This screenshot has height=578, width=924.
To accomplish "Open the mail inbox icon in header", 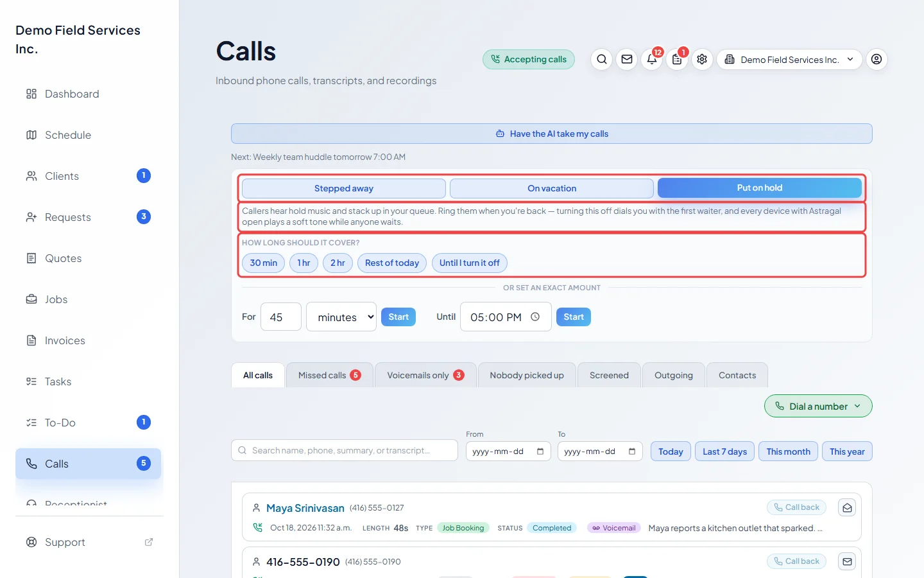I will point(627,60).
